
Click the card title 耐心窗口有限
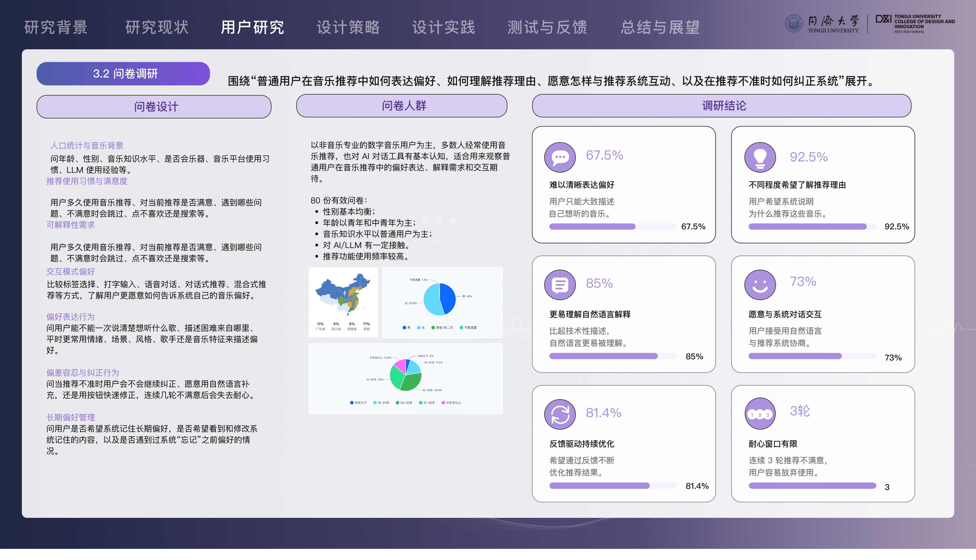773,444
